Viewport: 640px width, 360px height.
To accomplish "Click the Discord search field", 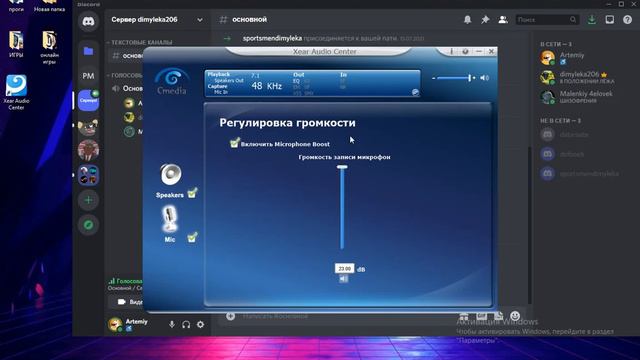I will pos(547,20).
